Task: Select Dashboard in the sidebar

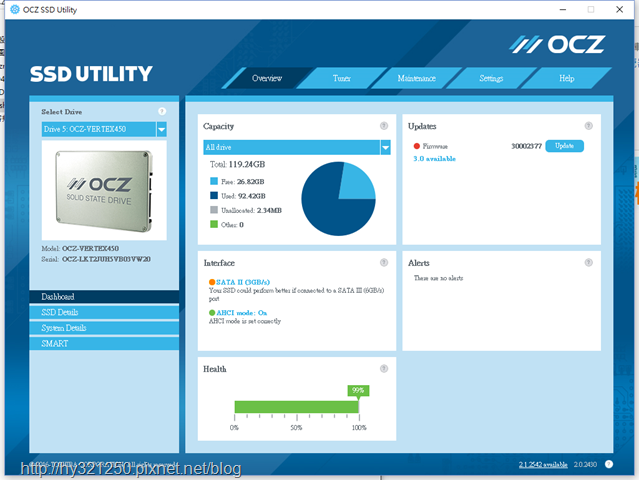Action: pyautogui.click(x=104, y=297)
